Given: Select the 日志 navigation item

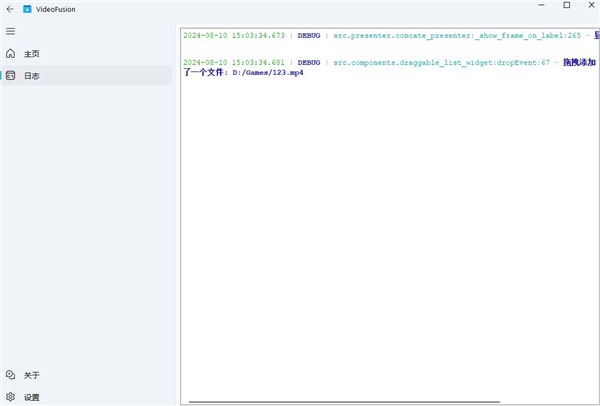Looking at the screenshot, I should 32,75.
